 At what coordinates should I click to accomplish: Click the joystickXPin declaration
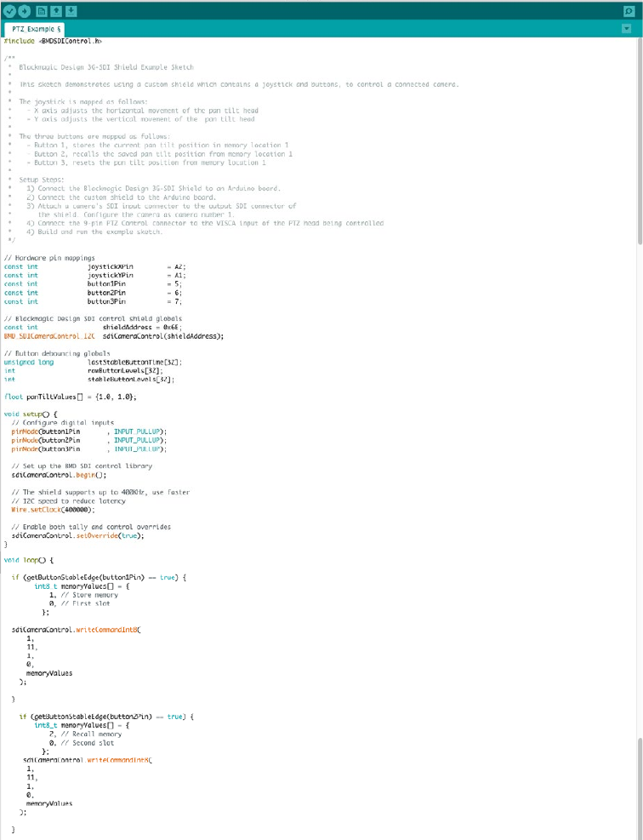tap(94, 266)
